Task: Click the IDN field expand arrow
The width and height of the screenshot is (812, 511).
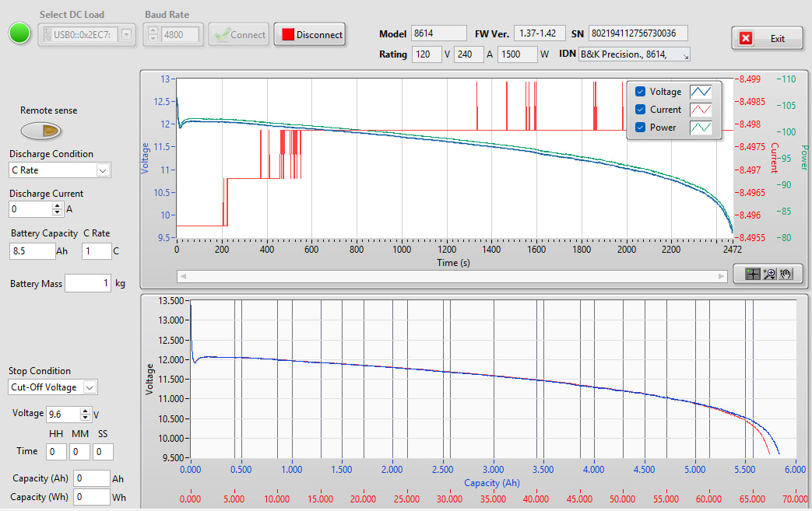Action: click(685, 55)
